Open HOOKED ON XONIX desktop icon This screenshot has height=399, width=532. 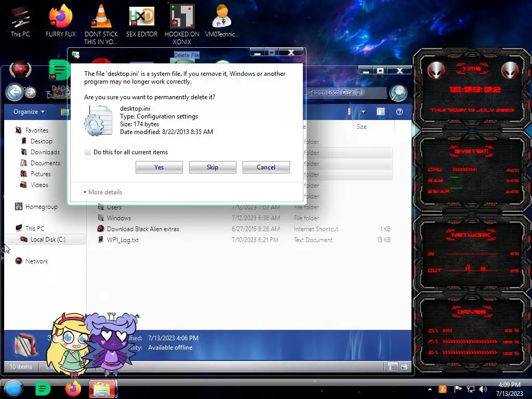coord(182,24)
